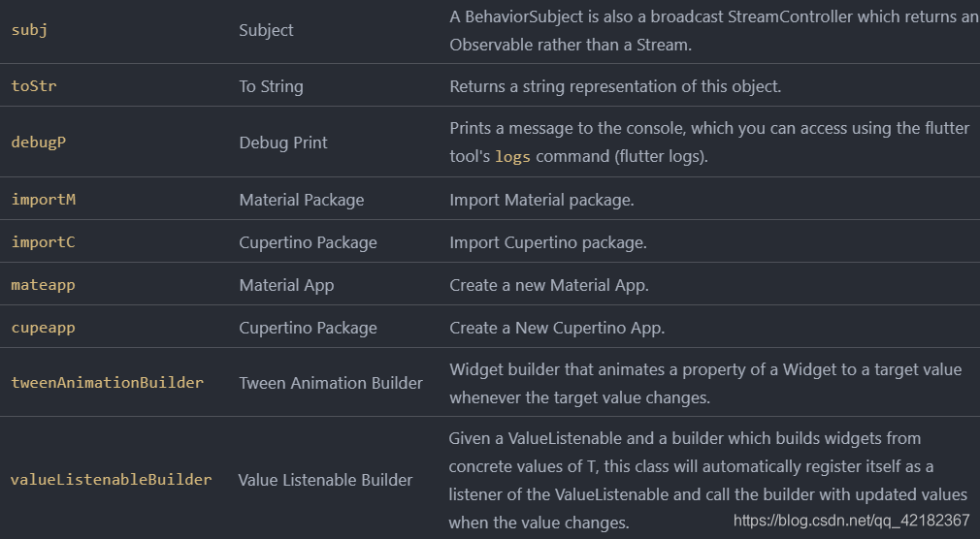Click 'Create a new Material App.' description

point(549,285)
